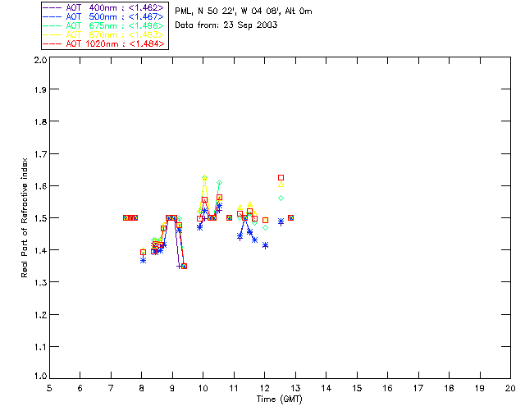Click the AOT 500nm legend entry
The width and height of the screenshot is (525, 420).
coord(103,16)
